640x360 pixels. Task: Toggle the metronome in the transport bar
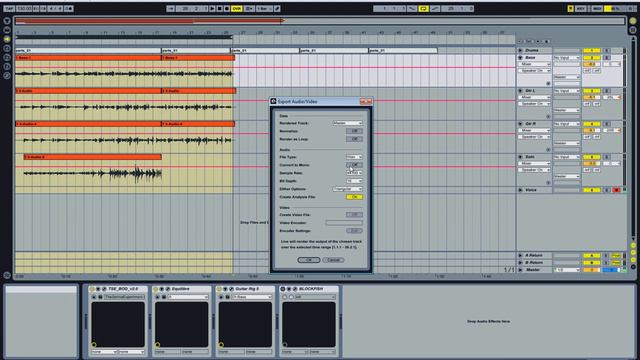(69, 9)
